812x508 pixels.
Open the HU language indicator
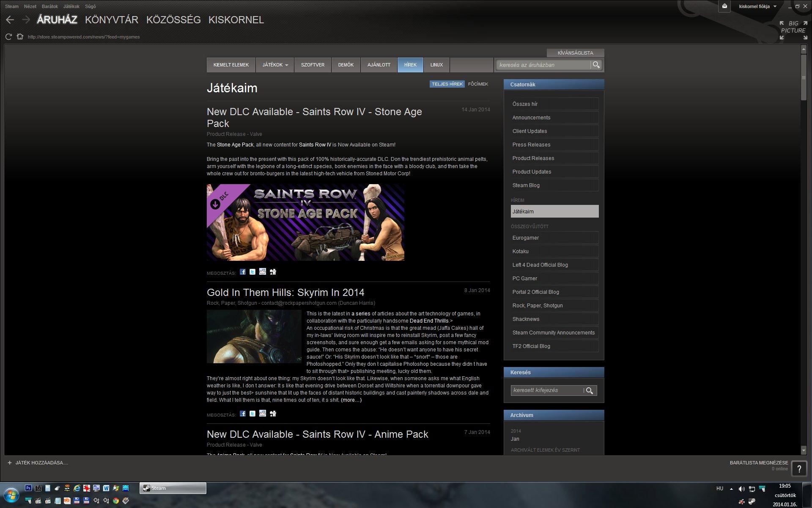pos(720,489)
